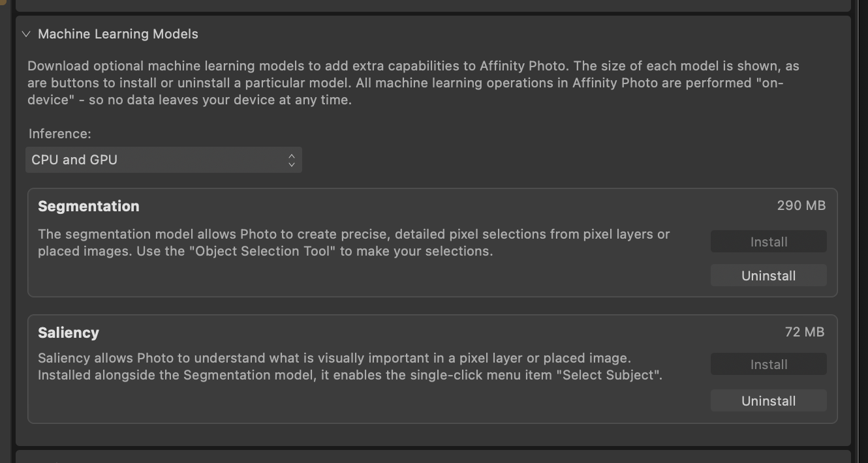Open the Inference CPU and GPU dropdown
Viewport: 868px width, 463px height.
pyautogui.click(x=164, y=160)
